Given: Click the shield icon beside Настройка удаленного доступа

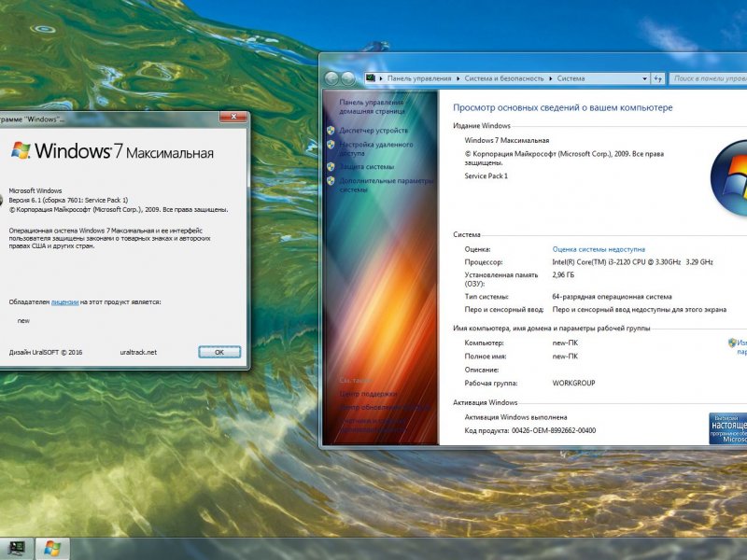Looking at the screenshot, I should 331,145.
